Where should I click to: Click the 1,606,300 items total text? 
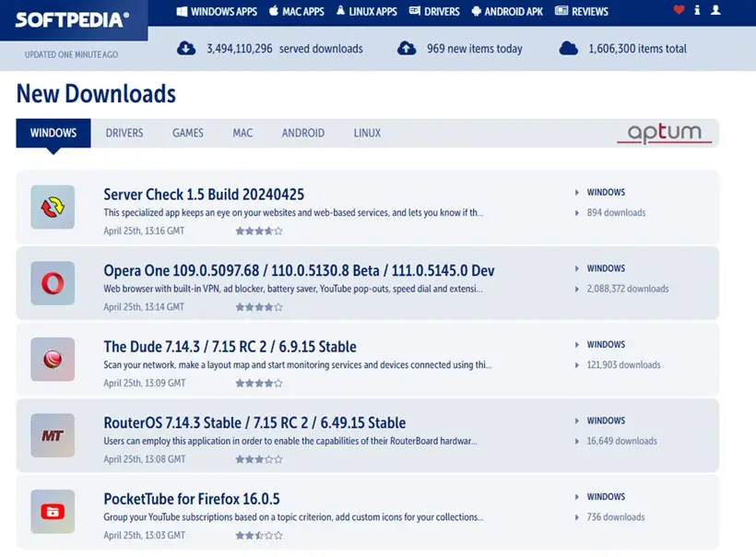tap(637, 49)
